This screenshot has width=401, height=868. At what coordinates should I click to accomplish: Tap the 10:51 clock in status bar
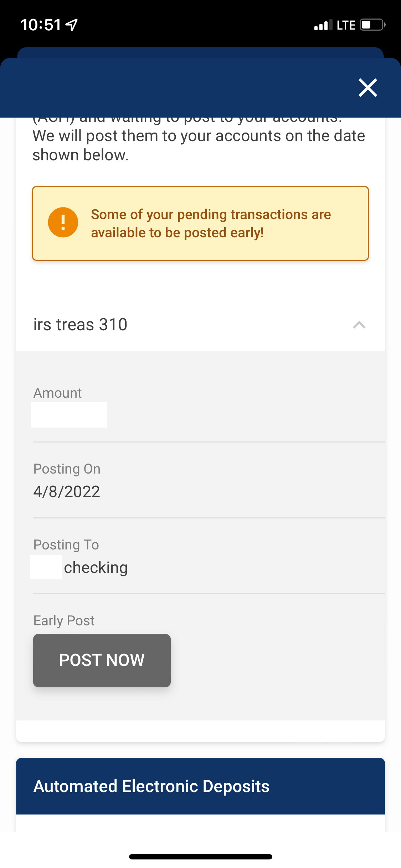point(41,25)
